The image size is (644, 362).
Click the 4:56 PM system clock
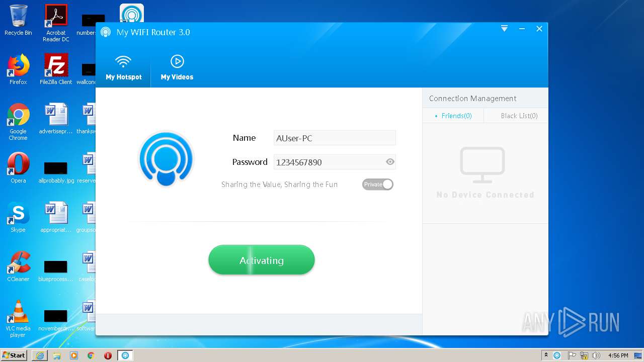pos(618,355)
